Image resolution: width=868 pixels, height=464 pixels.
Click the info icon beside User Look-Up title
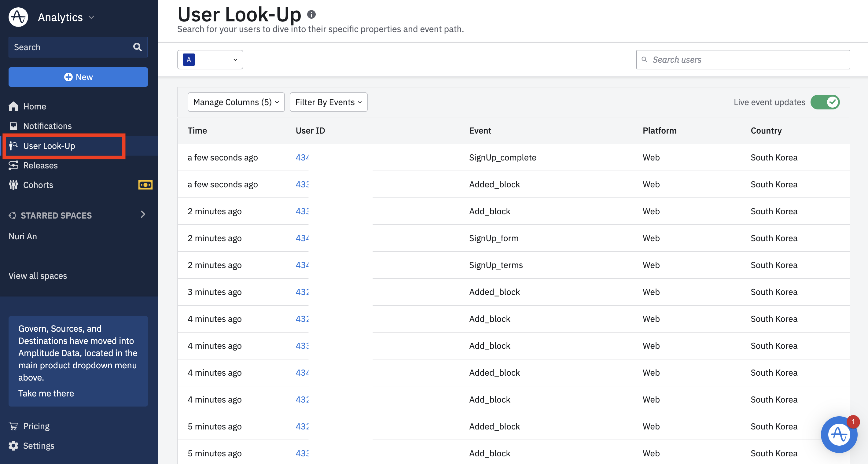pyautogui.click(x=311, y=14)
